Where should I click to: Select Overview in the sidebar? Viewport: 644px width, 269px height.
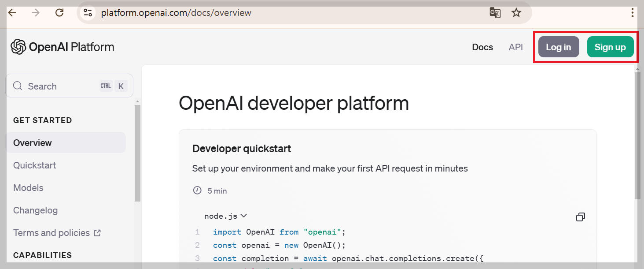(66, 142)
